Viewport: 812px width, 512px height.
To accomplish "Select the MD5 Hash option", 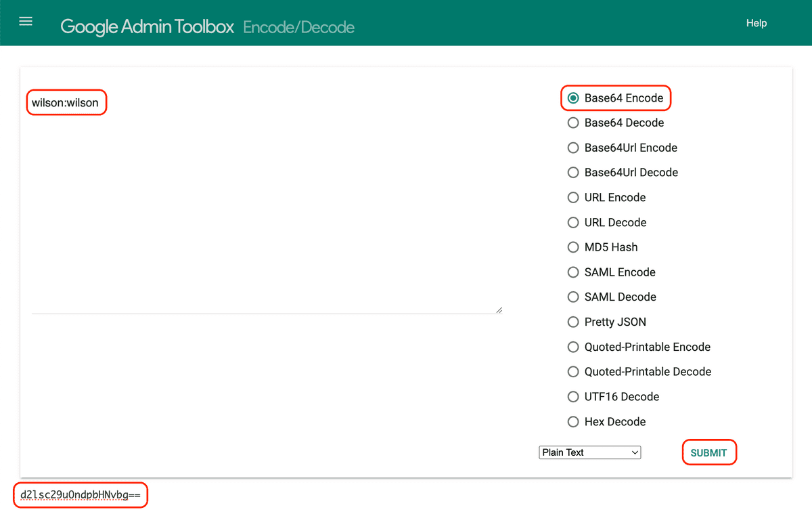I will [x=573, y=247].
